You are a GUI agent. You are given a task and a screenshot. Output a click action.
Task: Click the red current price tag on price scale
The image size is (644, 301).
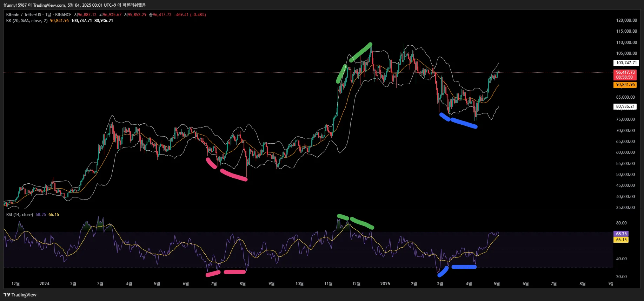click(x=625, y=75)
